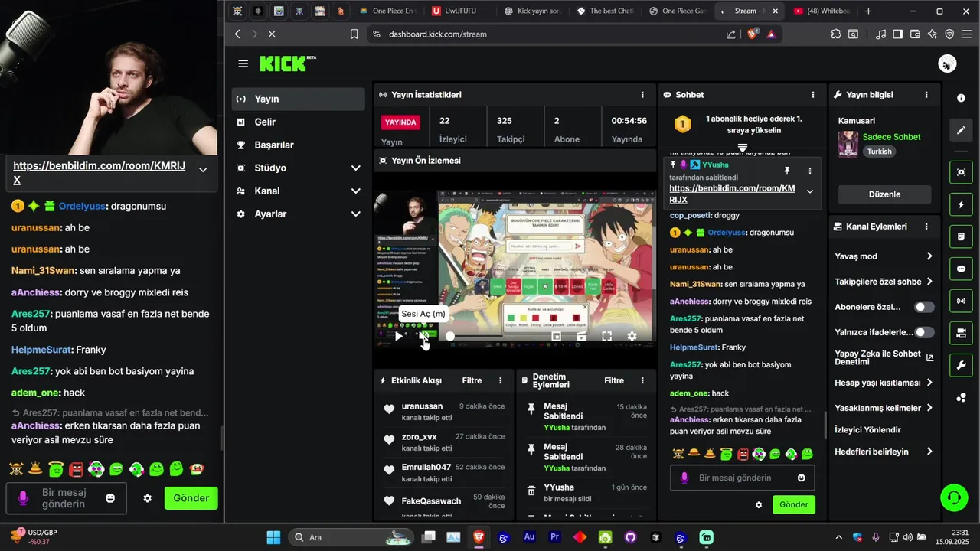Toggle the channel actions widget icon
980x551 pixels.
[x=961, y=334]
